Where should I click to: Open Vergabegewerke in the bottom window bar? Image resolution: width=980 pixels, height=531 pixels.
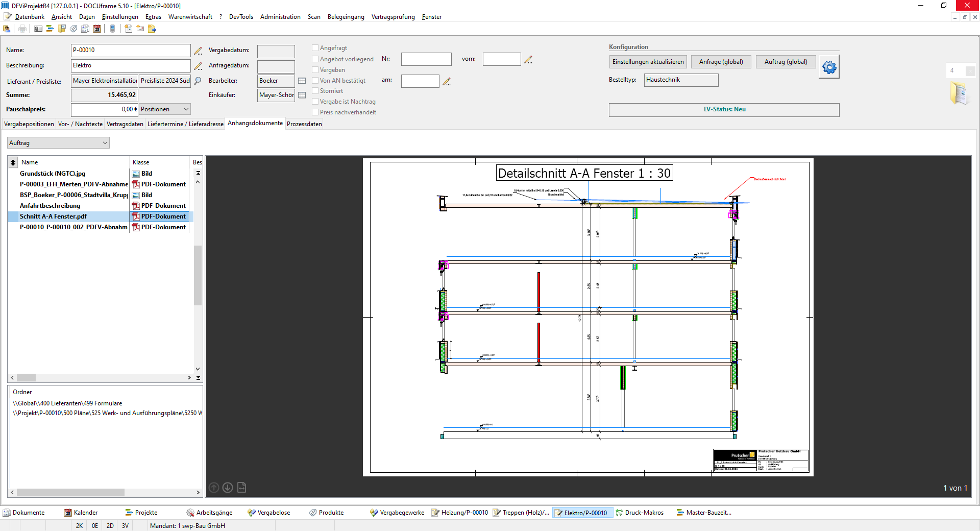(397, 513)
